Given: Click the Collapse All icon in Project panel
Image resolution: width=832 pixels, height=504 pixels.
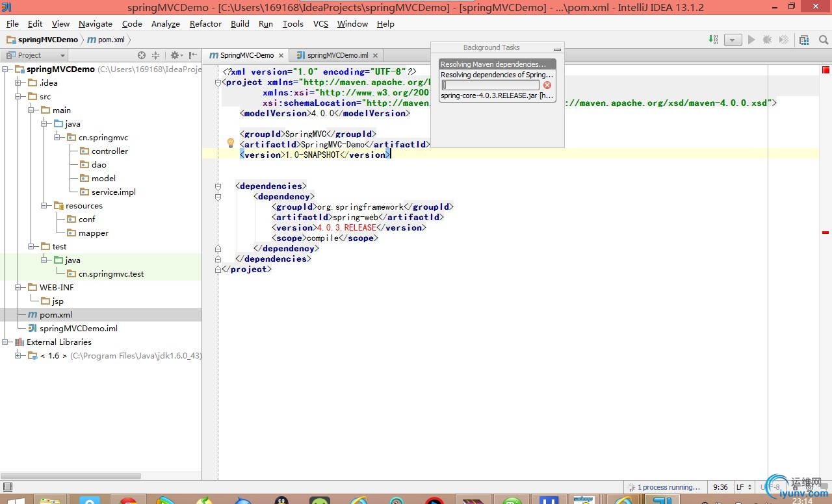Looking at the screenshot, I should click(156, 55).
